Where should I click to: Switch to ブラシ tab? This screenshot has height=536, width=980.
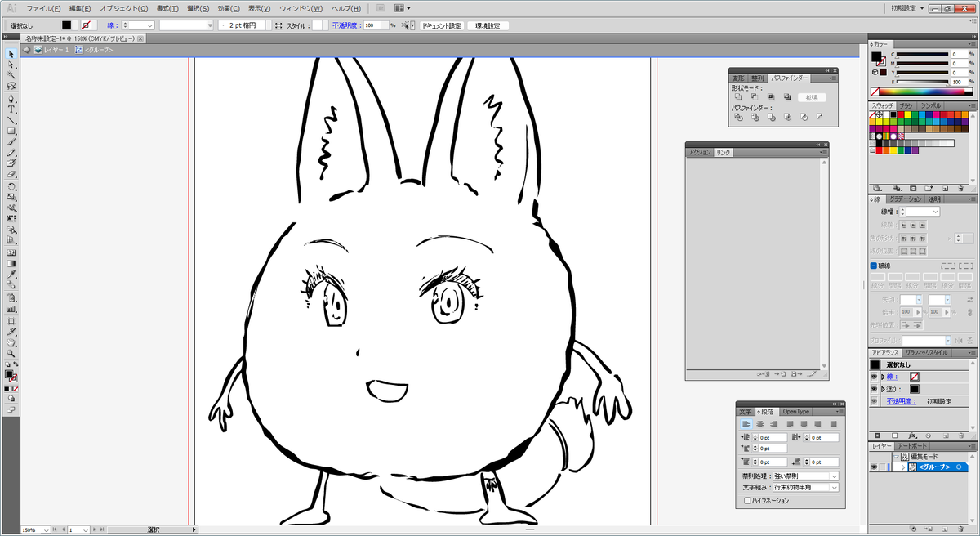906,105
